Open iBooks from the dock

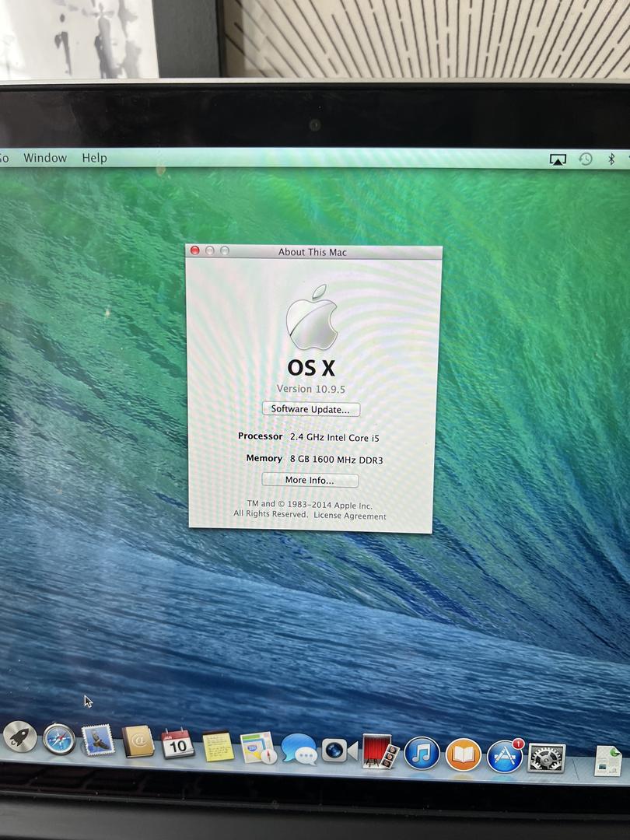[463, 754]
